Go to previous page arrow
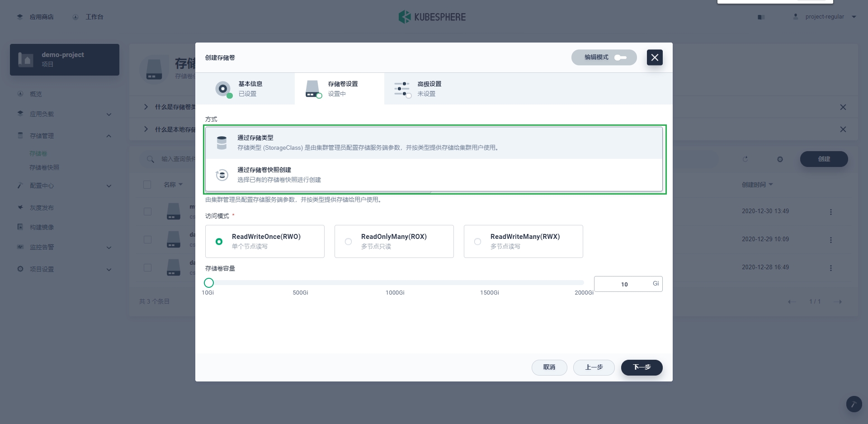The image size is (868, 424). click(792, 302)
